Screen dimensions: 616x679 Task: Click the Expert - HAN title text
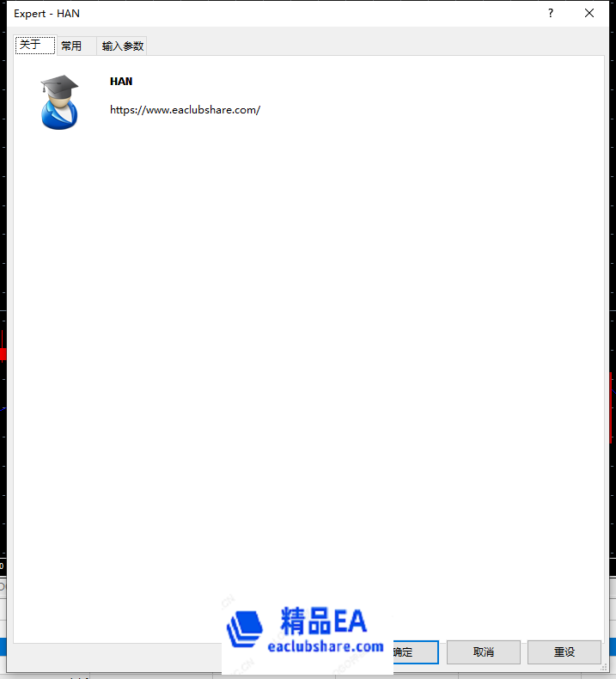(x=46, y=14)
